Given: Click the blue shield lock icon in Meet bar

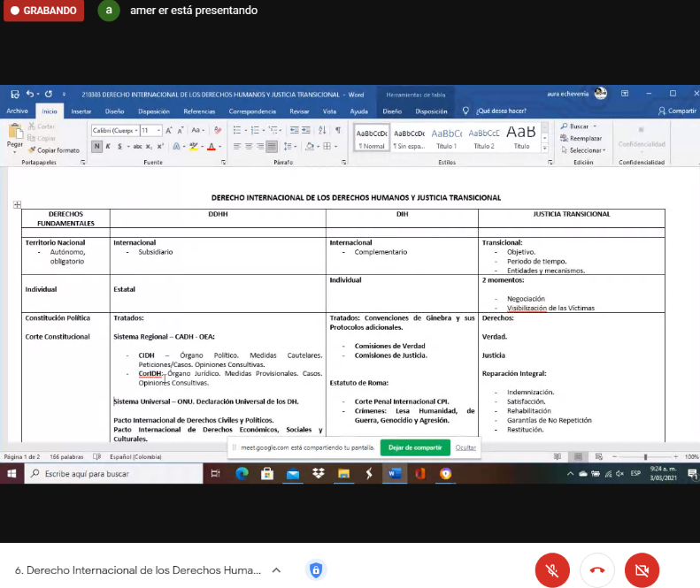Looking at the screenshot, I should [316, 569].
